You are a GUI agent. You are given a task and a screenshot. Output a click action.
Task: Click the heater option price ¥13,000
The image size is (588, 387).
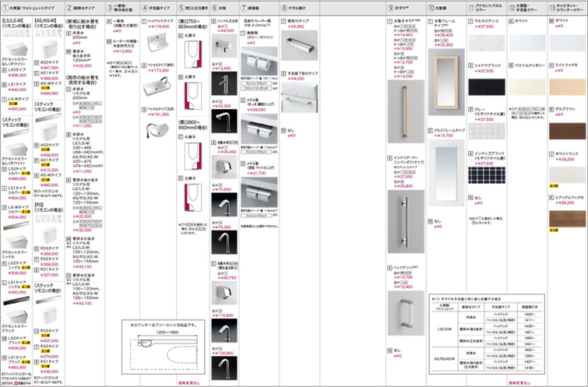pos(122,51)
